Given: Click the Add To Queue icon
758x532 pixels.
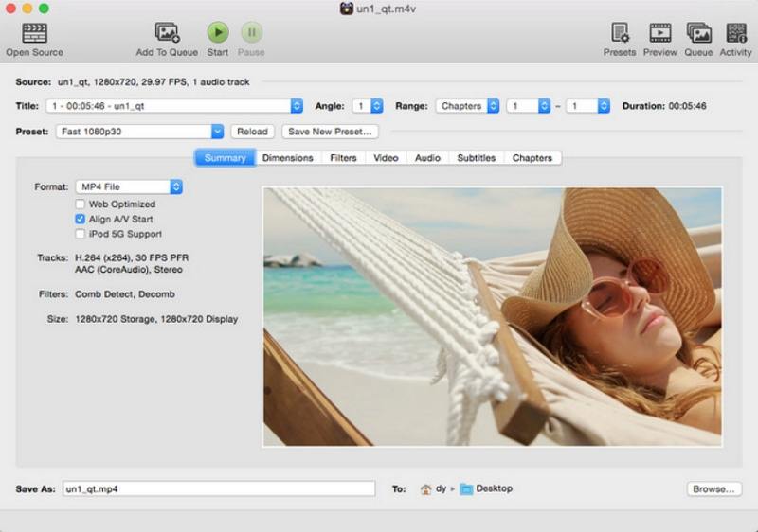Looking at the screenshot, I should (168, 32).
